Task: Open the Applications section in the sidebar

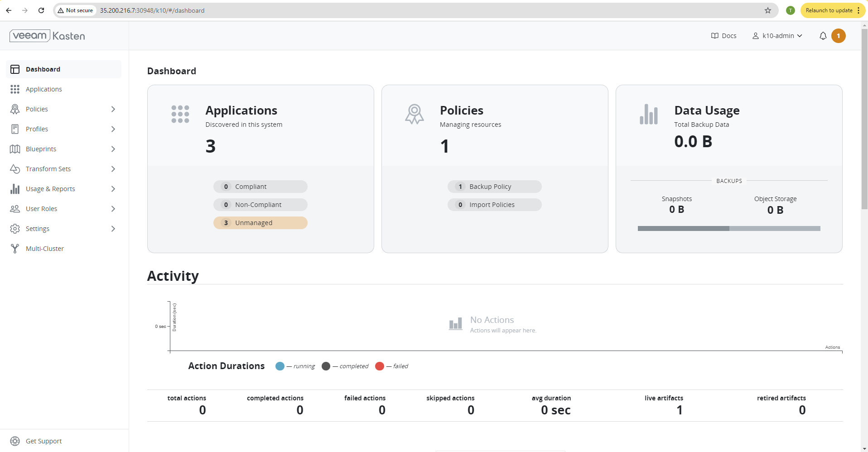Action: (x=43, y=89)
